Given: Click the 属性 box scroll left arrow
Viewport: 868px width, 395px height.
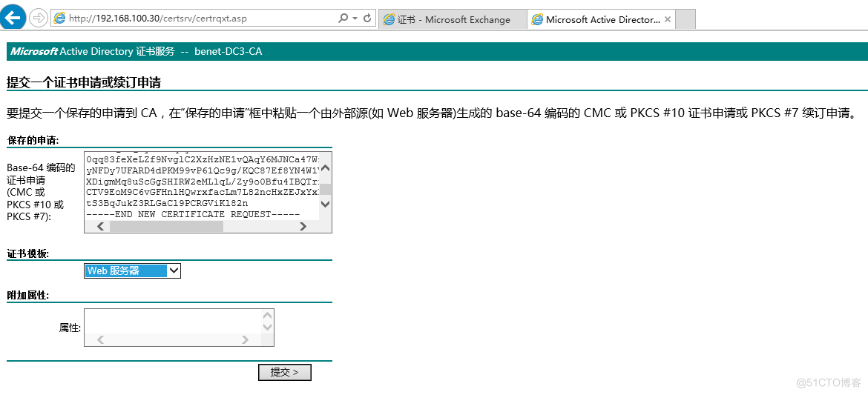Looking at the screenshot, I should point(100,339).
